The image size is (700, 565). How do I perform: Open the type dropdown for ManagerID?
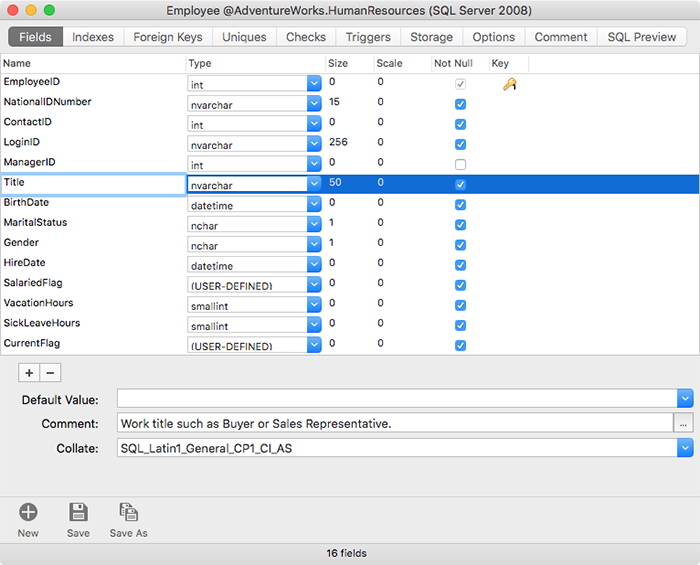(314, 164)
